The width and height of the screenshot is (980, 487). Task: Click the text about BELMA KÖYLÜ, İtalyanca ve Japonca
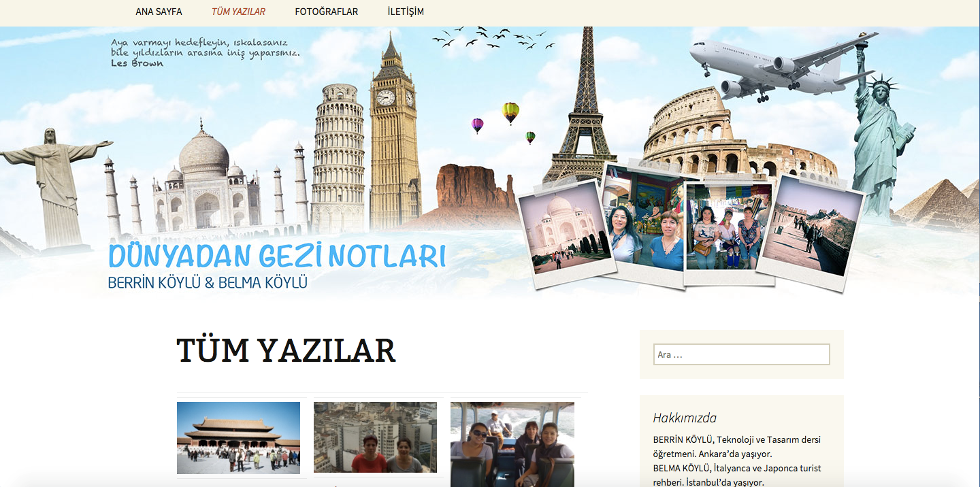coord(737,475)
